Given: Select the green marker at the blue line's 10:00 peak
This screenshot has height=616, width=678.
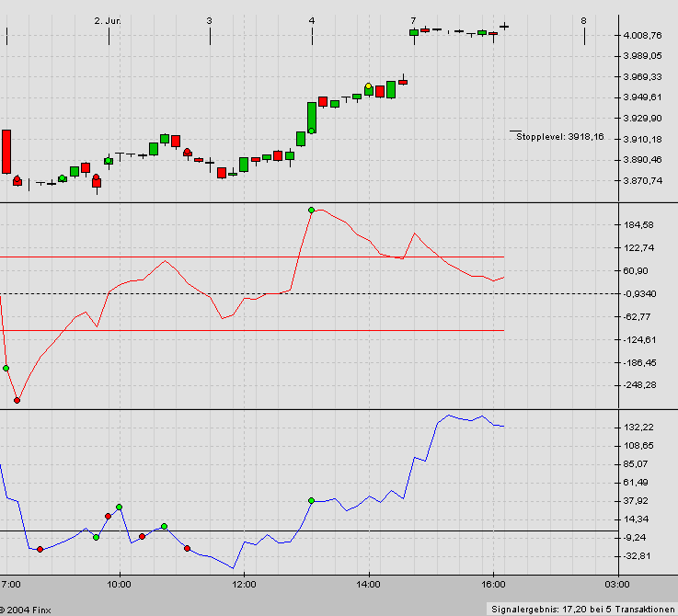Looking at the screenshot, I should (120, 507).
